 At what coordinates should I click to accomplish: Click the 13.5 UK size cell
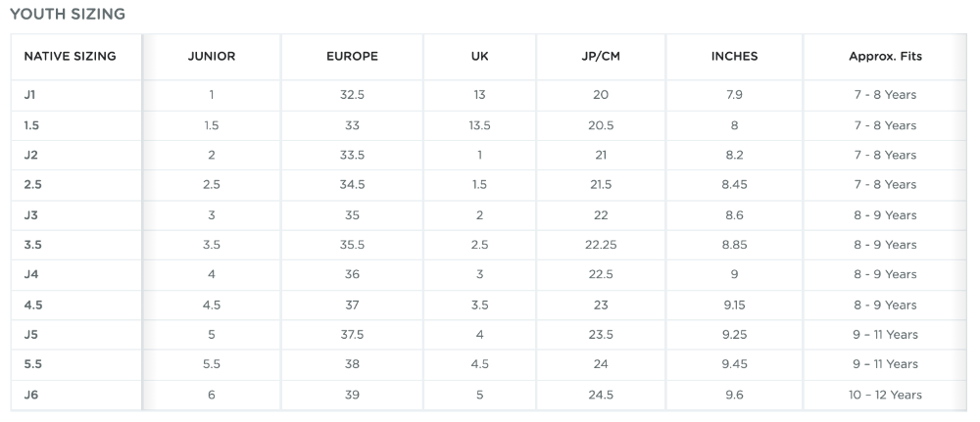coord(480,125)
